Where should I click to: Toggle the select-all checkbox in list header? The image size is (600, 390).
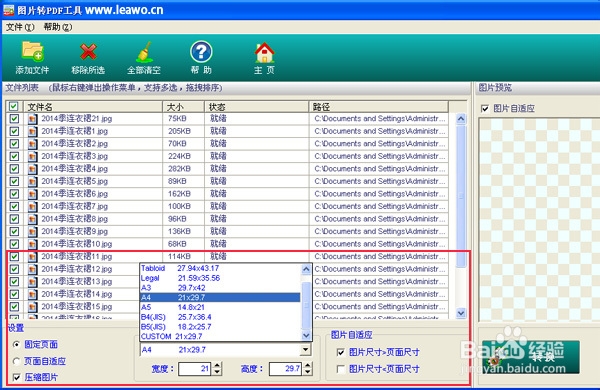click(14, 106)
